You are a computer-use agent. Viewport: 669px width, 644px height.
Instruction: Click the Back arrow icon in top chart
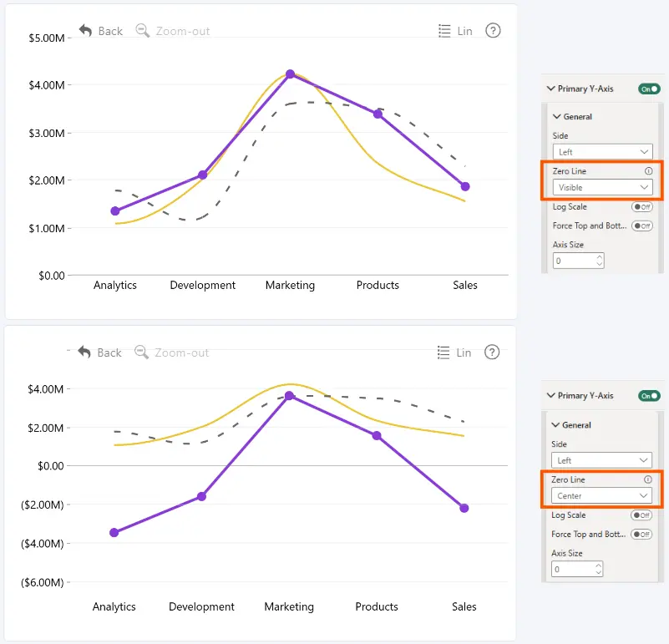(x=85, y=31)
